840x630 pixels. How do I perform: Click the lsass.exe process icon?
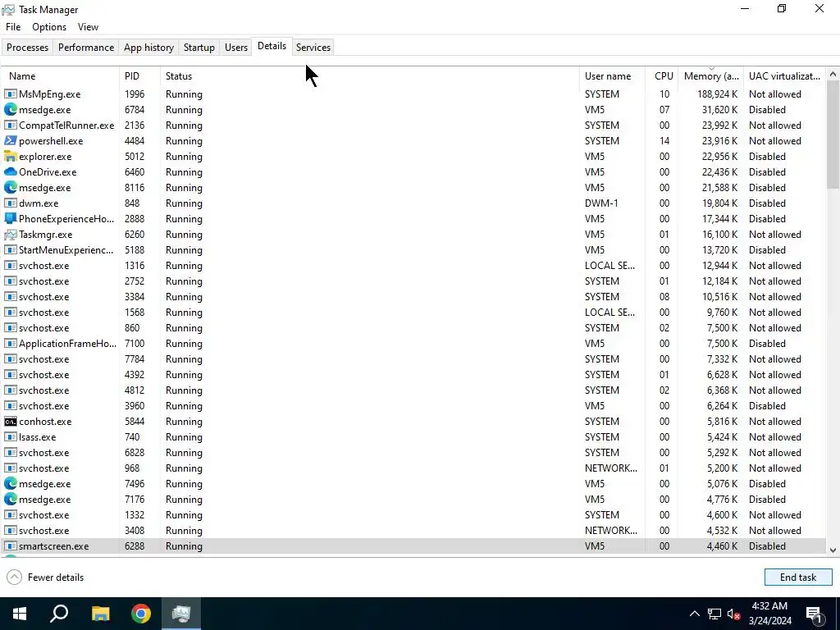[10, 437]
